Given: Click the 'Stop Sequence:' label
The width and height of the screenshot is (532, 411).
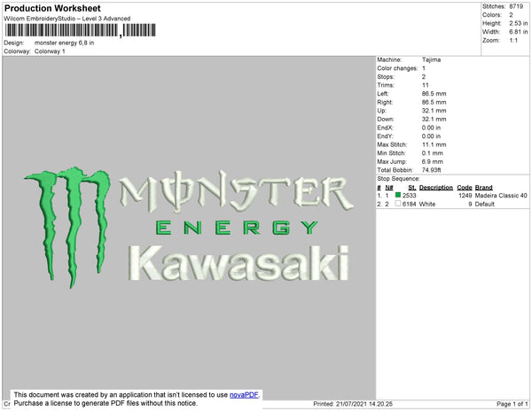Looking at the screenshot, I should (398, 179).
